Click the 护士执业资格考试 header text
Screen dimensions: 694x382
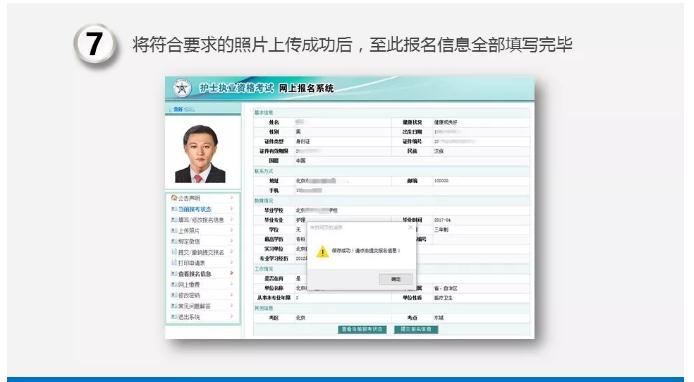pos(236,88)
